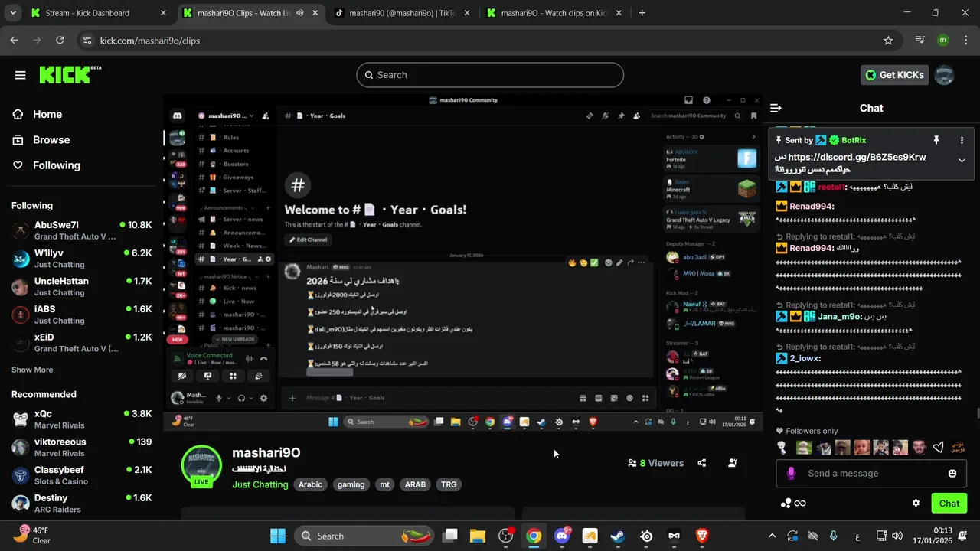
Task: Open Chrome three-dot menu
Action: [965, 41]
